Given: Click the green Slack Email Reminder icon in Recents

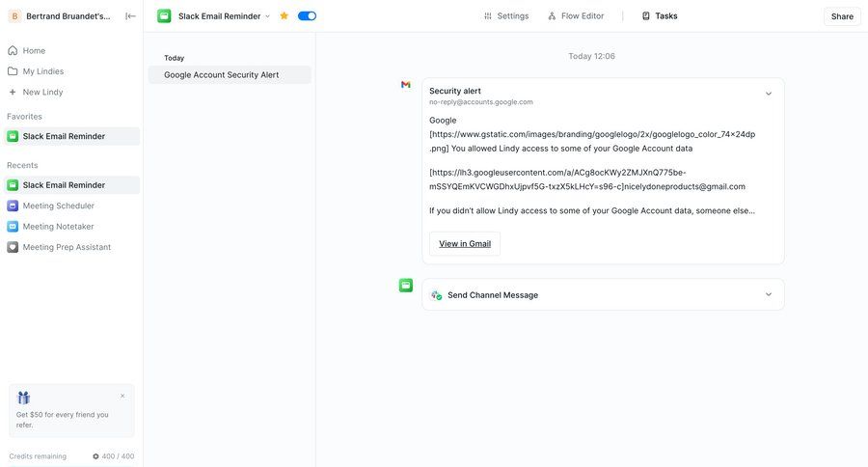Looking at the screenshot, I should click(13, 185).
